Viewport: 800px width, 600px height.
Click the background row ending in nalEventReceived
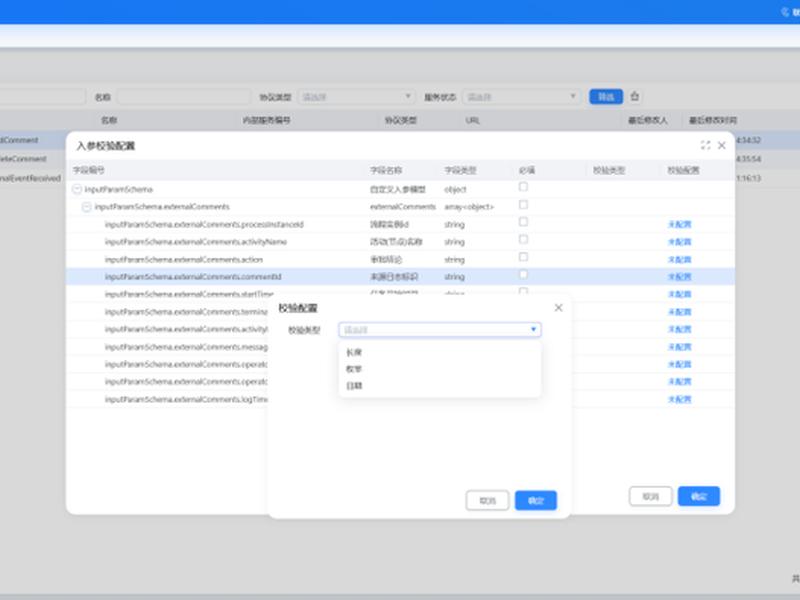[x=33, y=178]
